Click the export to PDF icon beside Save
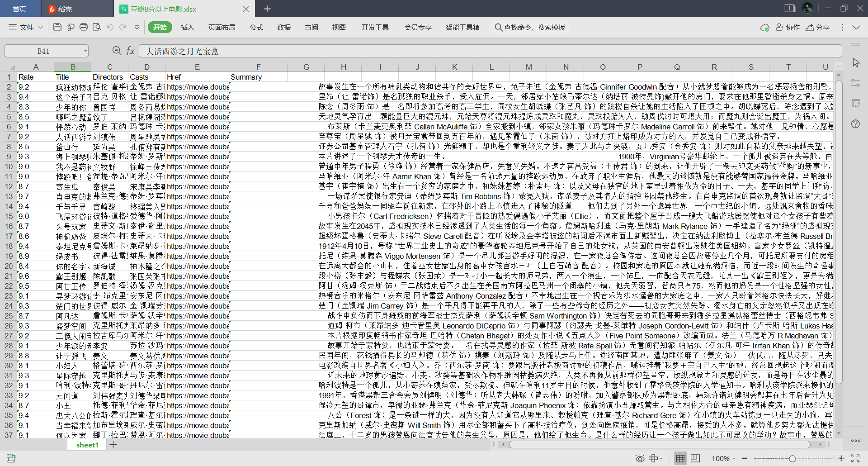This screenshot has width=868, height=466. point(71,27)
